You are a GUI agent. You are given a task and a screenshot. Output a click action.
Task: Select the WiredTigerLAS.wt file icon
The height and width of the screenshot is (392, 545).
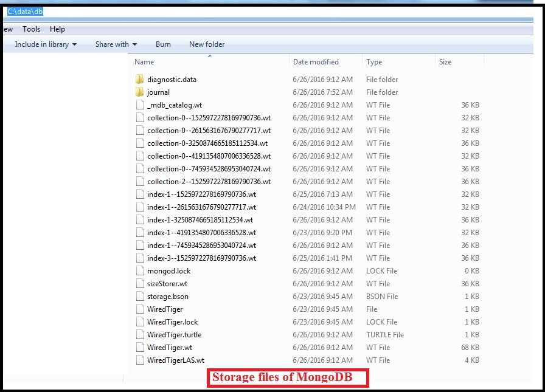[x=140, y=360]
